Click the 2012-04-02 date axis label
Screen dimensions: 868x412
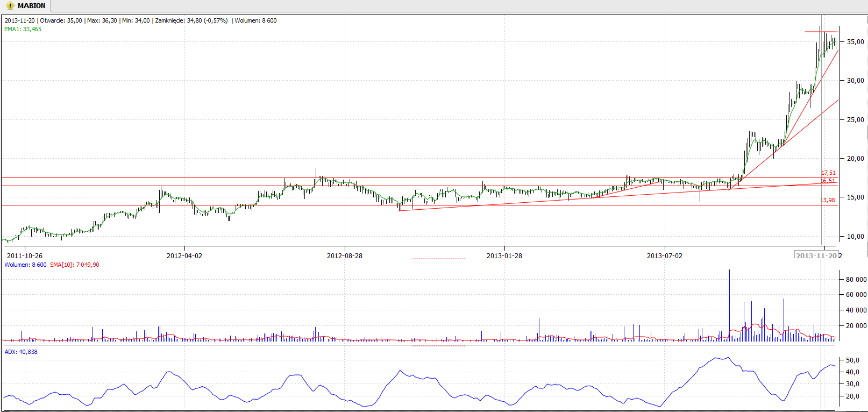pyautogui.click(x=184, y=255)
